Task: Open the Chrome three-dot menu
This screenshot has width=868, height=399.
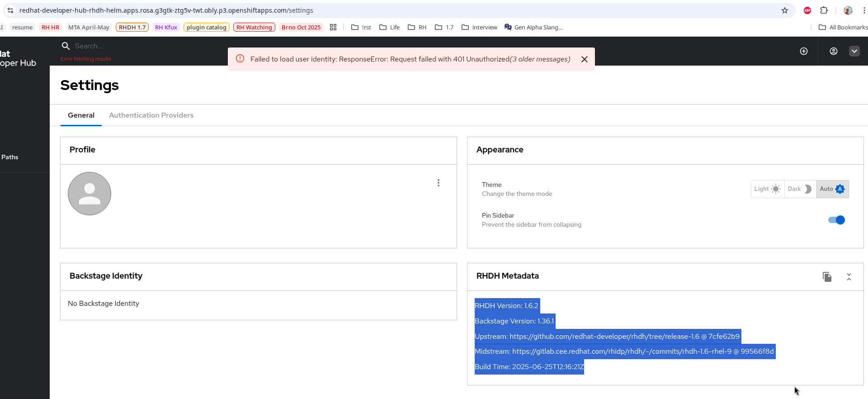Action: coord(864,10)
